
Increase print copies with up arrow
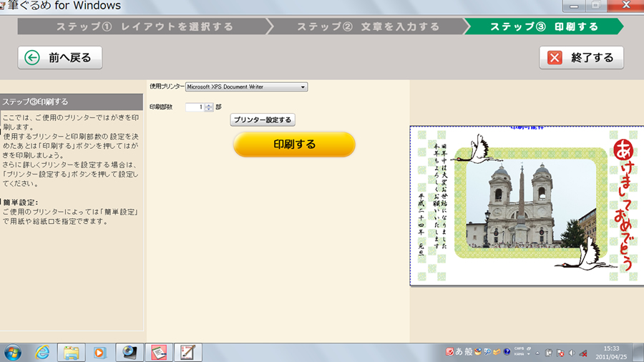click(208, 104)
